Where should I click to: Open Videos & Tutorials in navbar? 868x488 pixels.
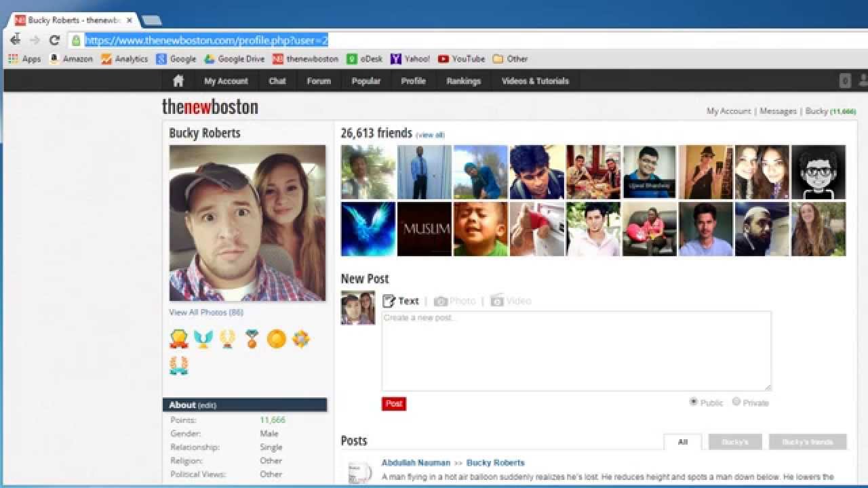point(535,81)
